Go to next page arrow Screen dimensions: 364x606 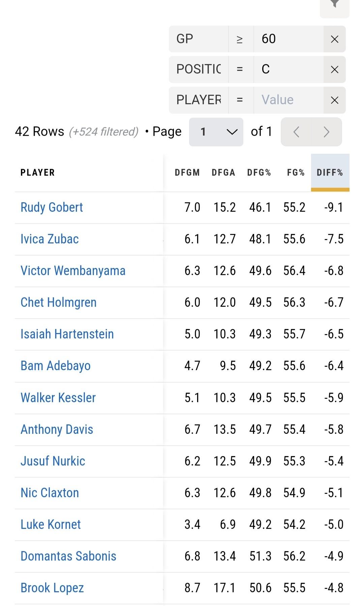[x=326, y=132]
